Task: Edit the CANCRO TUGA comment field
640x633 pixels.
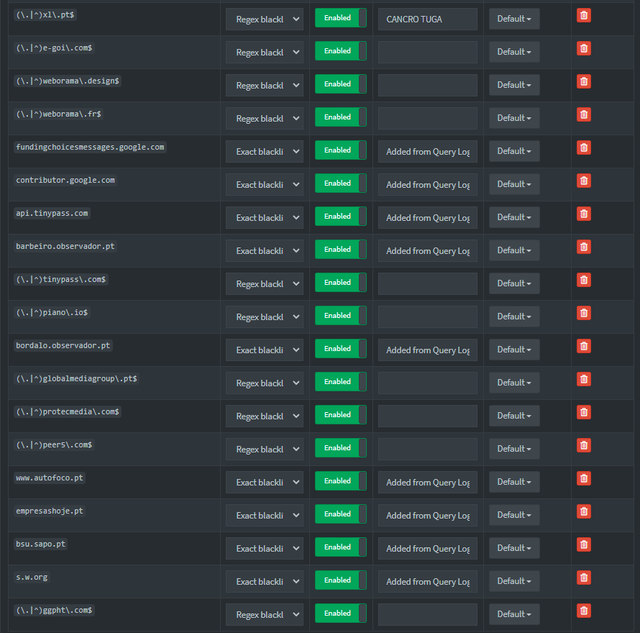Action: pos(428,19)
